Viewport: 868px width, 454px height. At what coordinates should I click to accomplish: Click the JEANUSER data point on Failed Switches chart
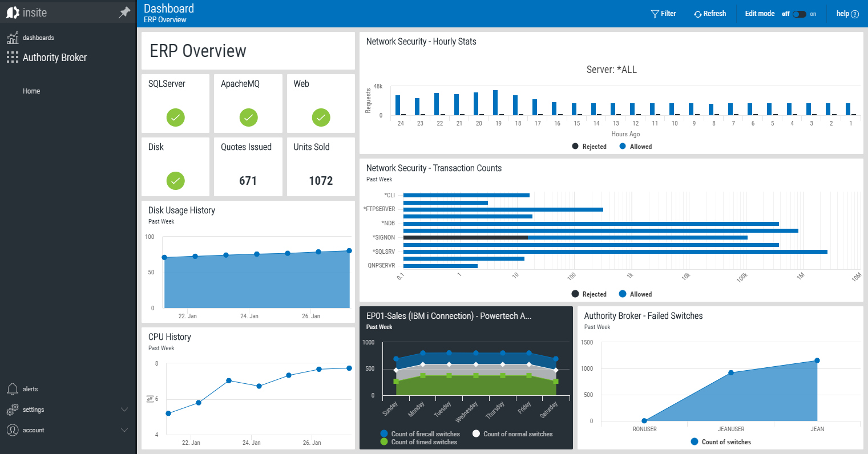731,373
